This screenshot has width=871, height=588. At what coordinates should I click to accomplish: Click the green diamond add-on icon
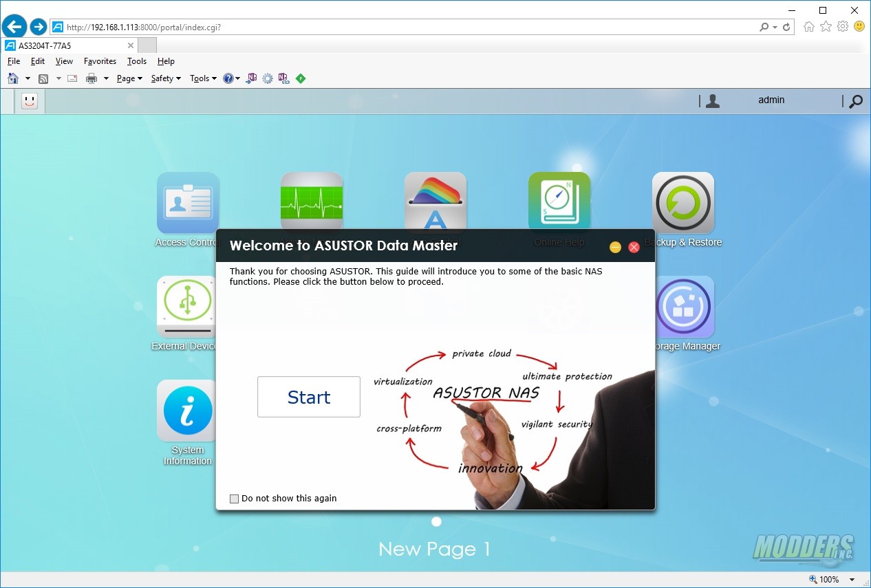coord(301,78)
